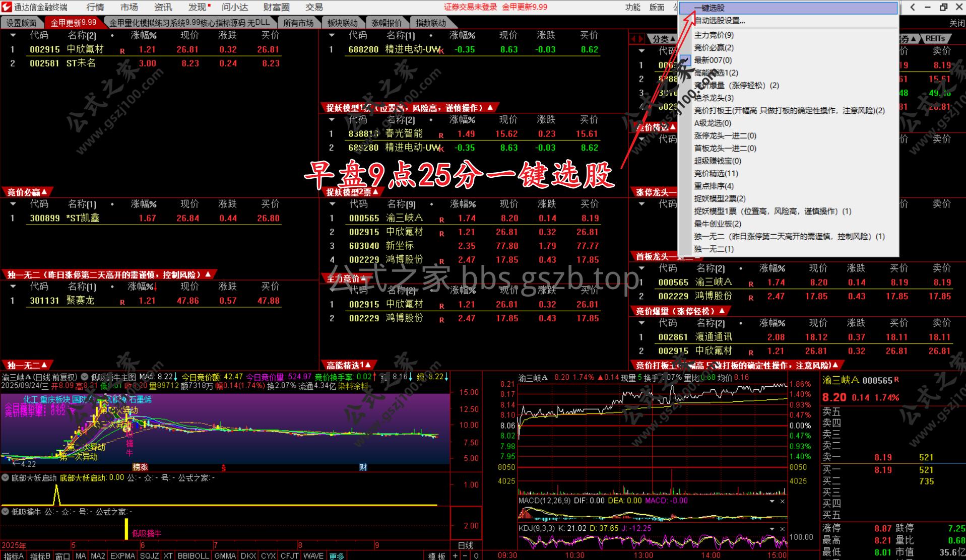Click the 财 marker under the K-line chart
Viewport: 966px width, 560px height.
click(x=363, y=467)
